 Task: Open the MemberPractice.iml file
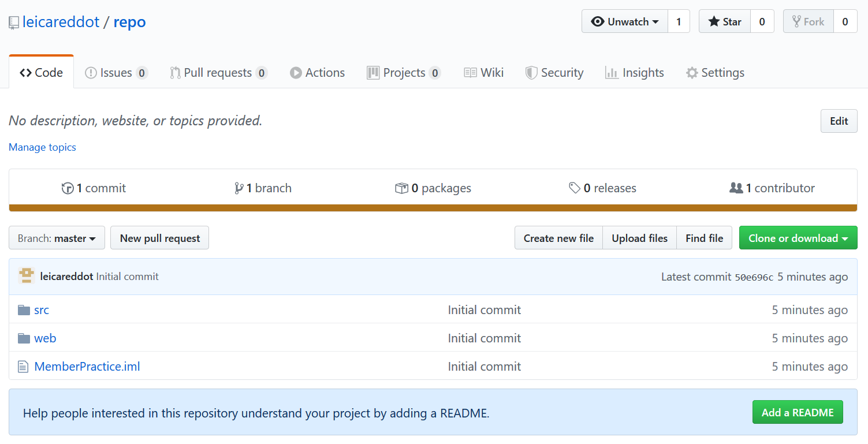87,367
